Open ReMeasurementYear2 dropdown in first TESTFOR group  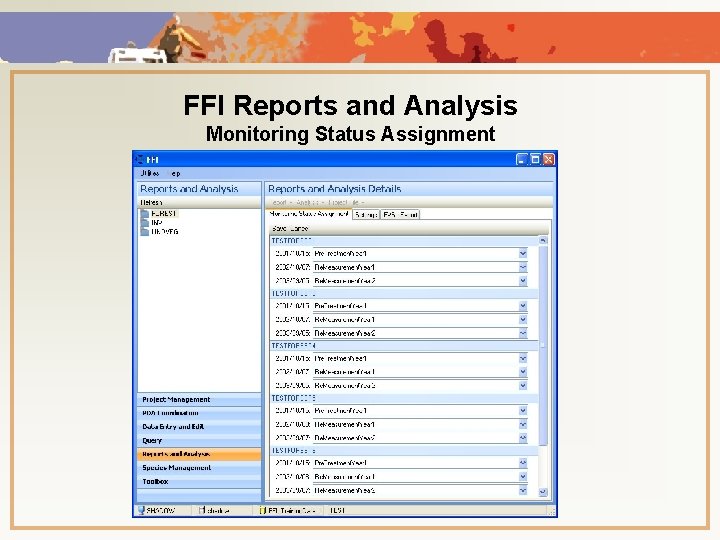(523, 281)
